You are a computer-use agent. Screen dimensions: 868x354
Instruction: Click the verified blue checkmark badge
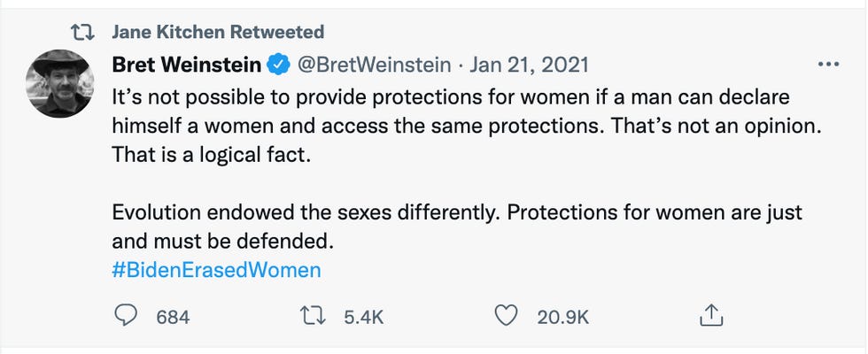(x=277, y=65)
